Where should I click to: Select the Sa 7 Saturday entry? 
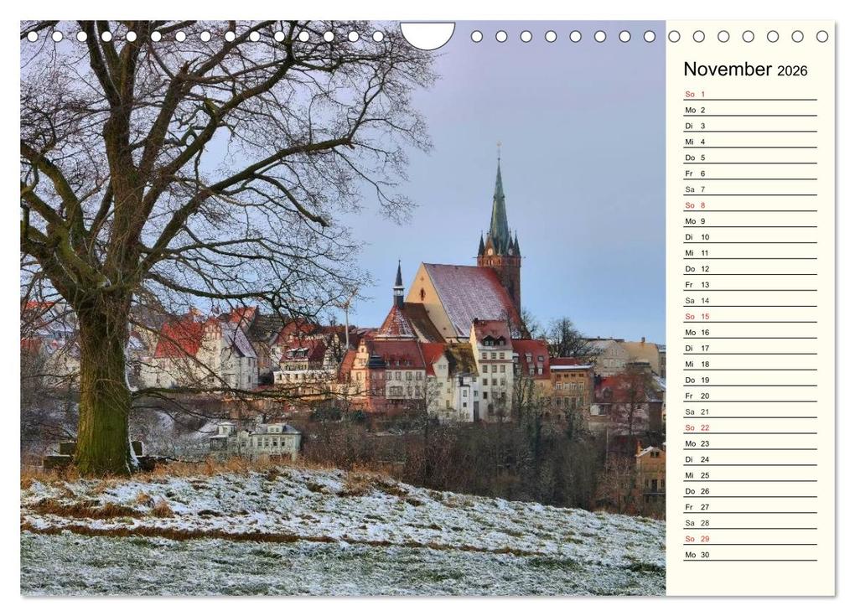(696, 189)
